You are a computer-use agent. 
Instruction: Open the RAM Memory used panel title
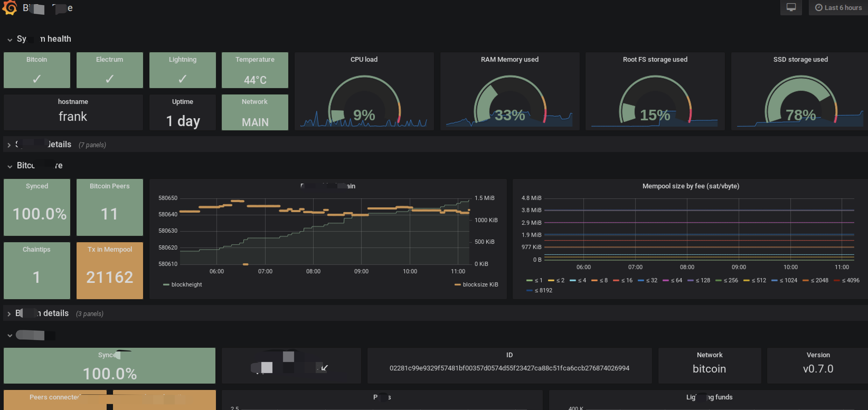pos(509,60)
